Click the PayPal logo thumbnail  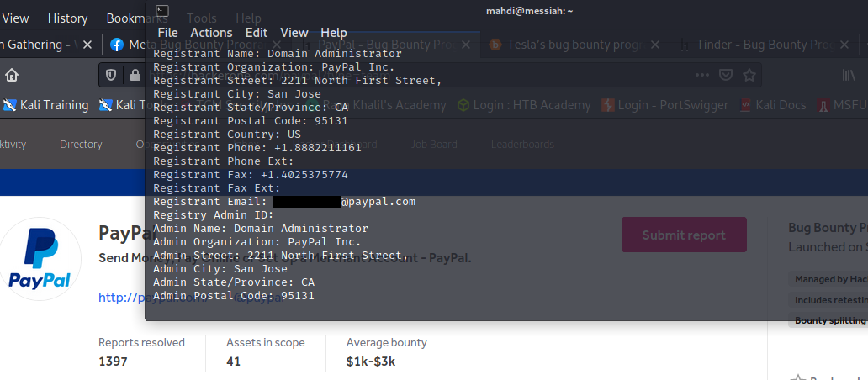click(x=40, y=259)
